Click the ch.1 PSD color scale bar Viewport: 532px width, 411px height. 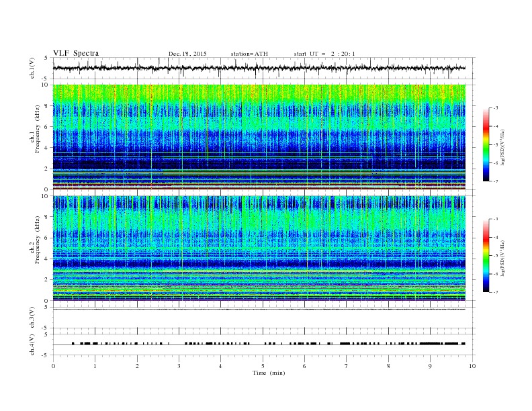click(486, 145)
